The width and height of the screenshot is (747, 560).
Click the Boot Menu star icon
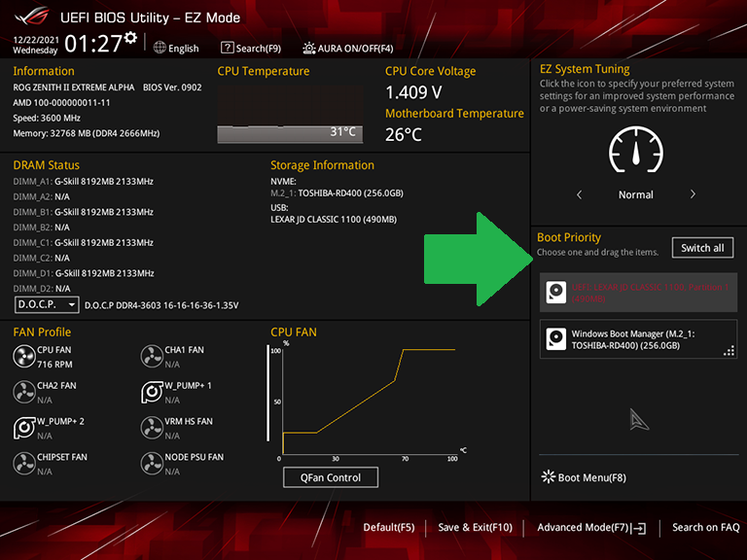tap(549, 476)
